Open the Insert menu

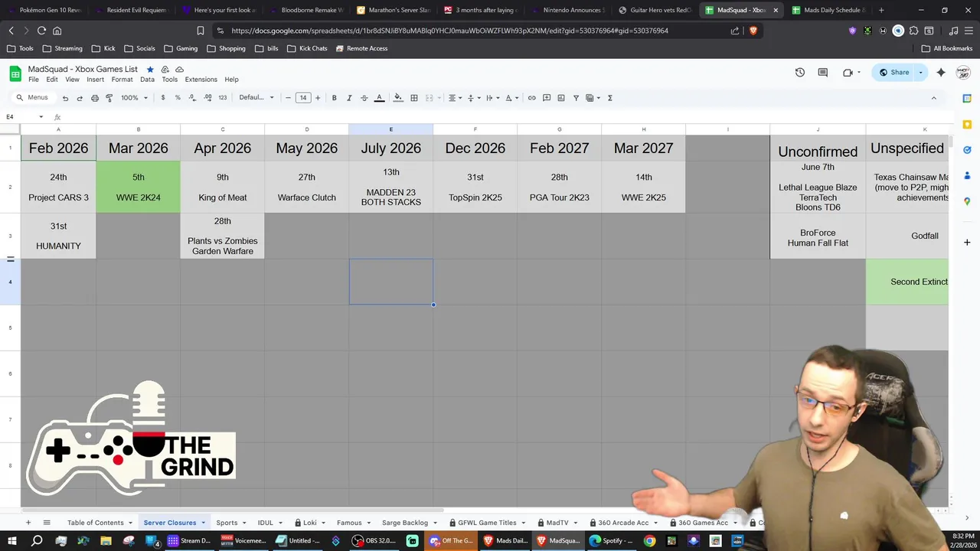tap(95, 80)
